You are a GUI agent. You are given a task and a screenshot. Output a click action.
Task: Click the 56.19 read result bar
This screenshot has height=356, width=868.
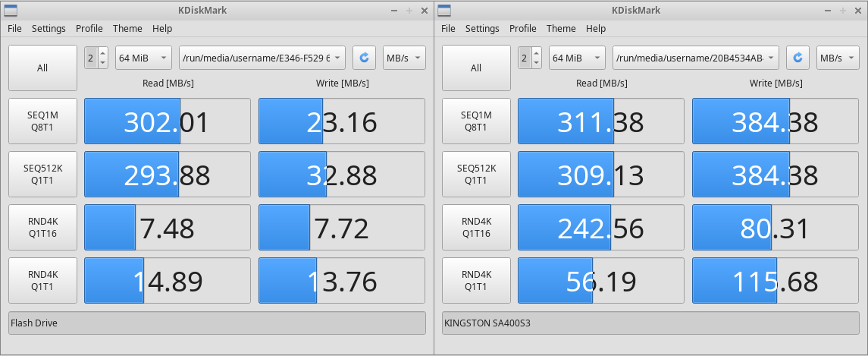click(x=600, y=281)
